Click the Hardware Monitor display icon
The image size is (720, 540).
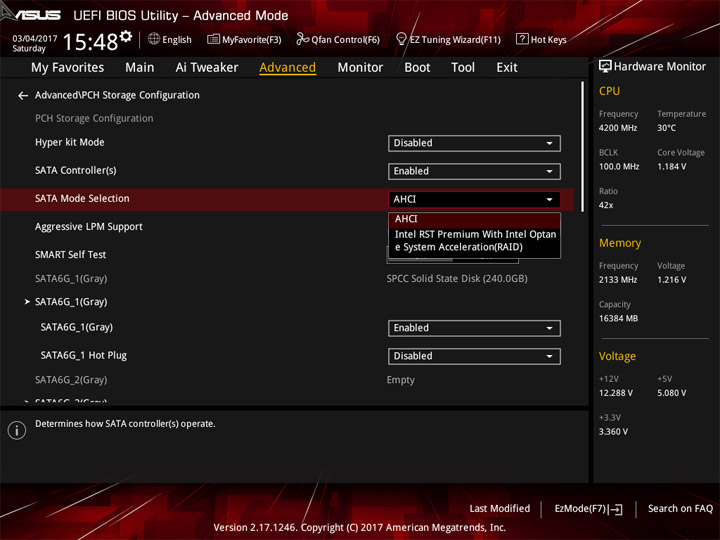coord(605,67)
